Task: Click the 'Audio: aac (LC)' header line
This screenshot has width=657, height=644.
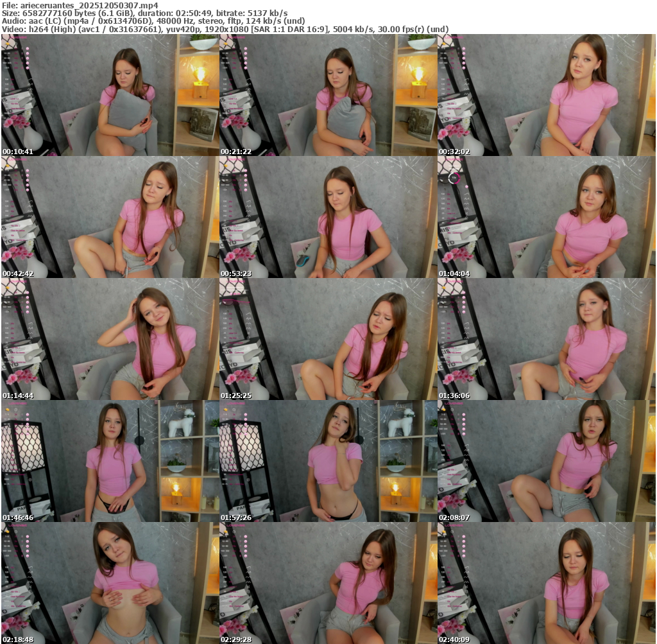Action: [153, 21]
